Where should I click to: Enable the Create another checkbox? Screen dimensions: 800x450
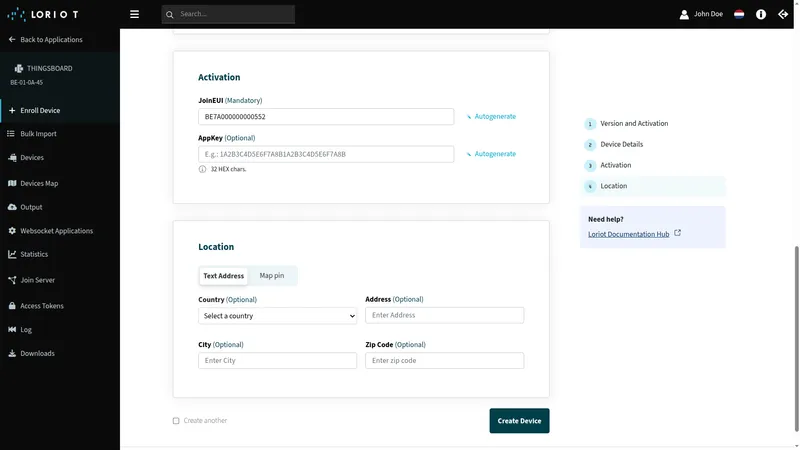click(x=176, y=421)
